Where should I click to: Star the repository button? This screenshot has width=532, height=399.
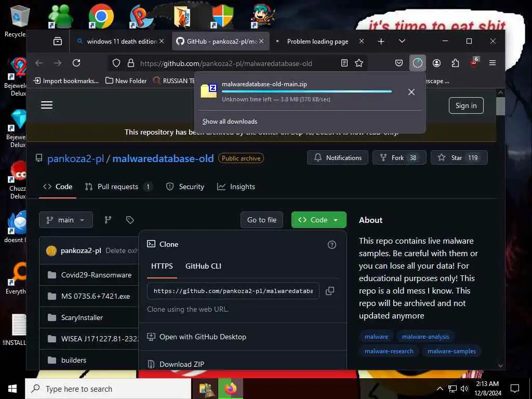(459, 158)
